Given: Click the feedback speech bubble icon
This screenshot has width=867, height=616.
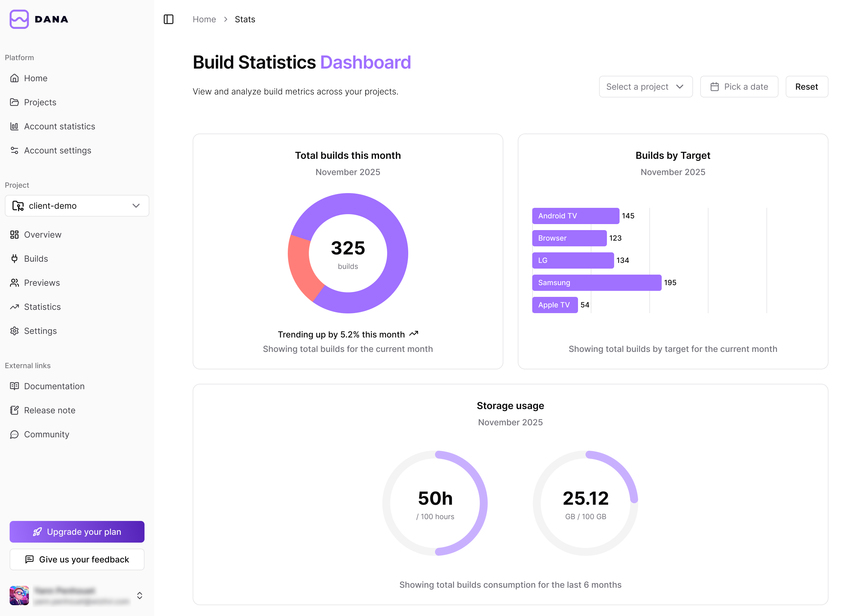Looking at the screenshot, I should [x=29, y=559].
